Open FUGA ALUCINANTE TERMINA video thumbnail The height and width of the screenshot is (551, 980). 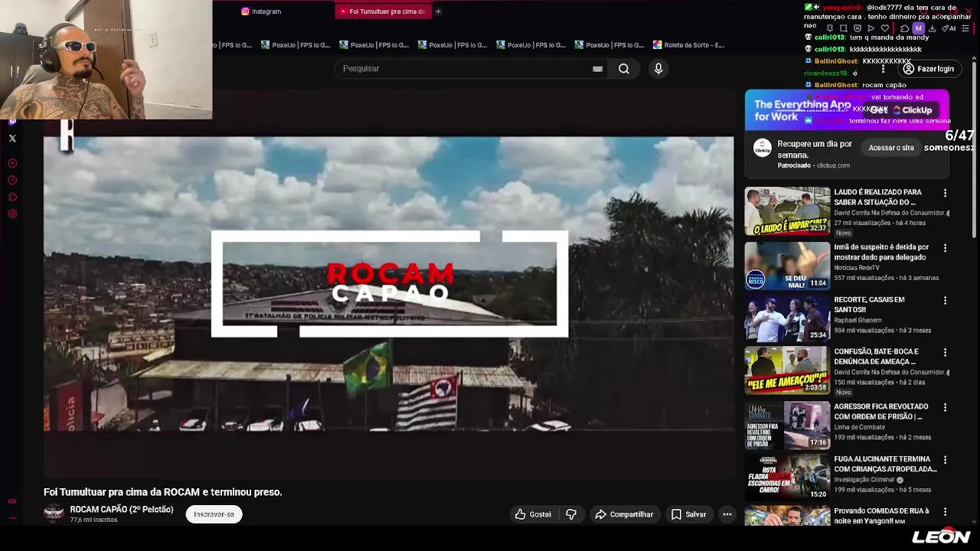coord(787,478)
